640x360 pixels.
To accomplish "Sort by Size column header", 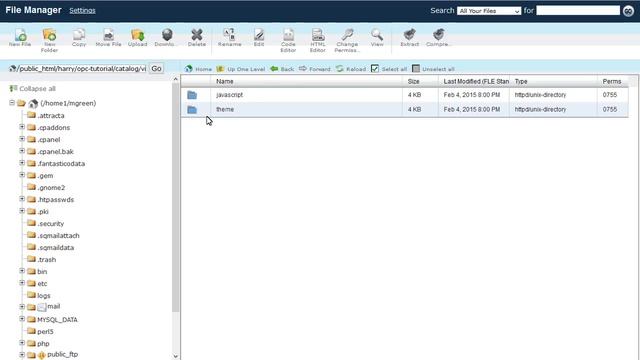I will point(413,82).
